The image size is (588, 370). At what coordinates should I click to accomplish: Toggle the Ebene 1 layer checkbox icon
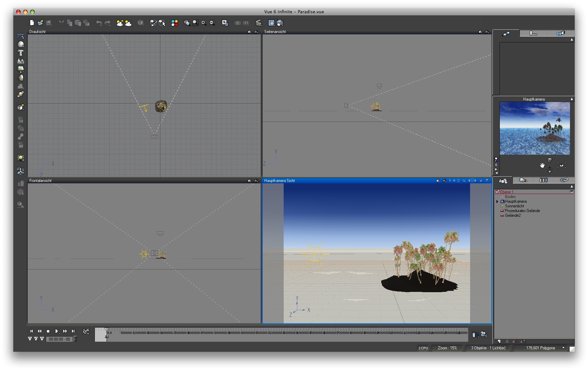(497, 192)
